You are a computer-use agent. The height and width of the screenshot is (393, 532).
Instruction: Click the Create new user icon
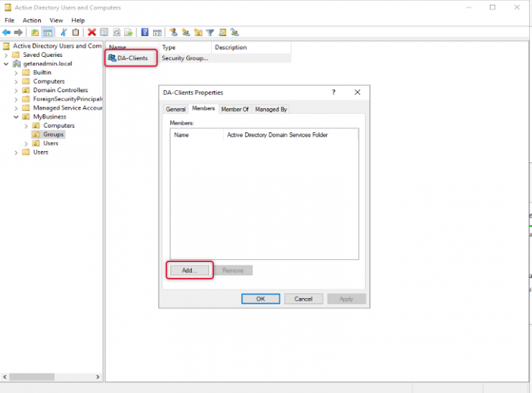[x=173, y=33]
